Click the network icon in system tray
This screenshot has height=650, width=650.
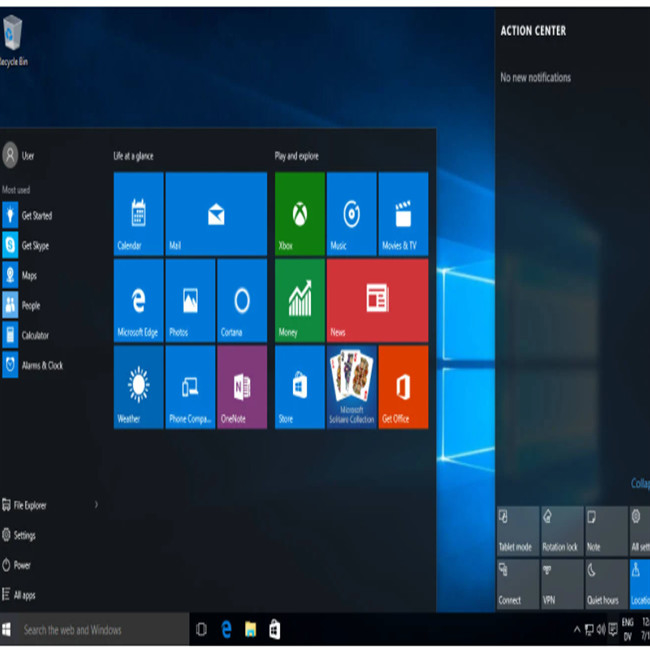(x=589, y=630)
